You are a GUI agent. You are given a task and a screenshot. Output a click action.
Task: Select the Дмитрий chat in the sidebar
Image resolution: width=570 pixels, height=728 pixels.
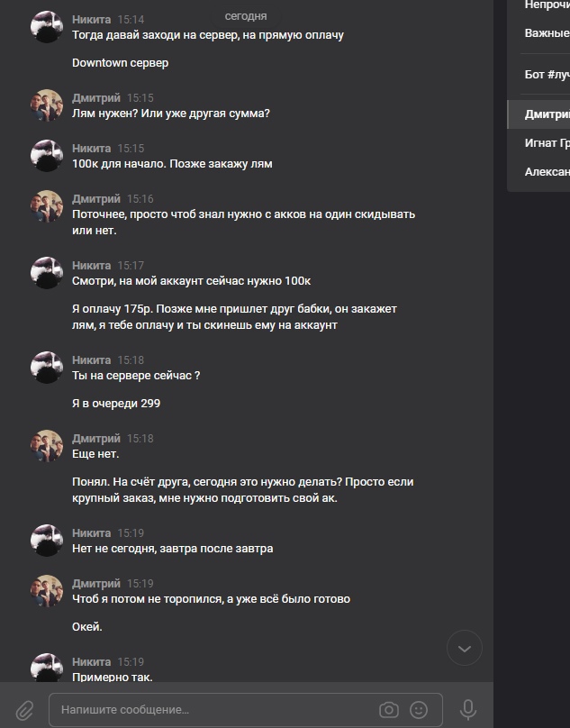click(547, 114)
